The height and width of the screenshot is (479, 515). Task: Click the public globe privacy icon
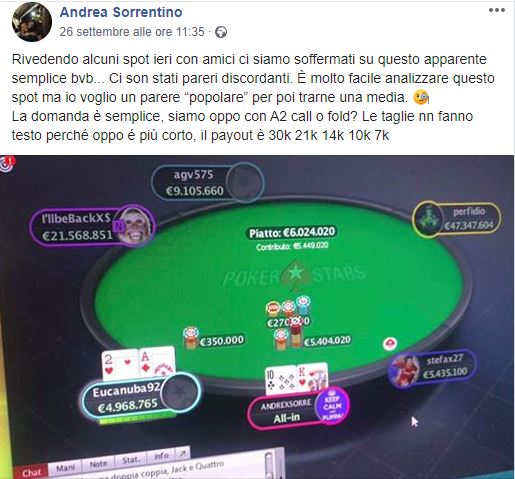tap(221, 32)
